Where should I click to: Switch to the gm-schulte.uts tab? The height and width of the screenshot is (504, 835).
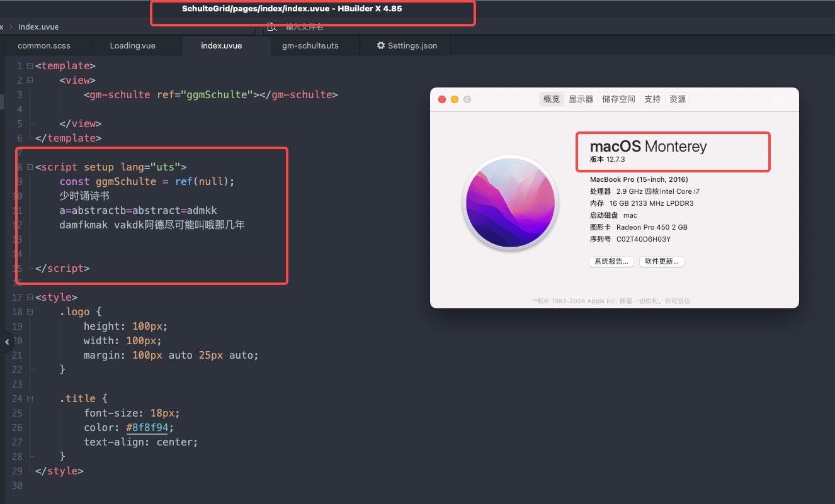coord(310,46)
